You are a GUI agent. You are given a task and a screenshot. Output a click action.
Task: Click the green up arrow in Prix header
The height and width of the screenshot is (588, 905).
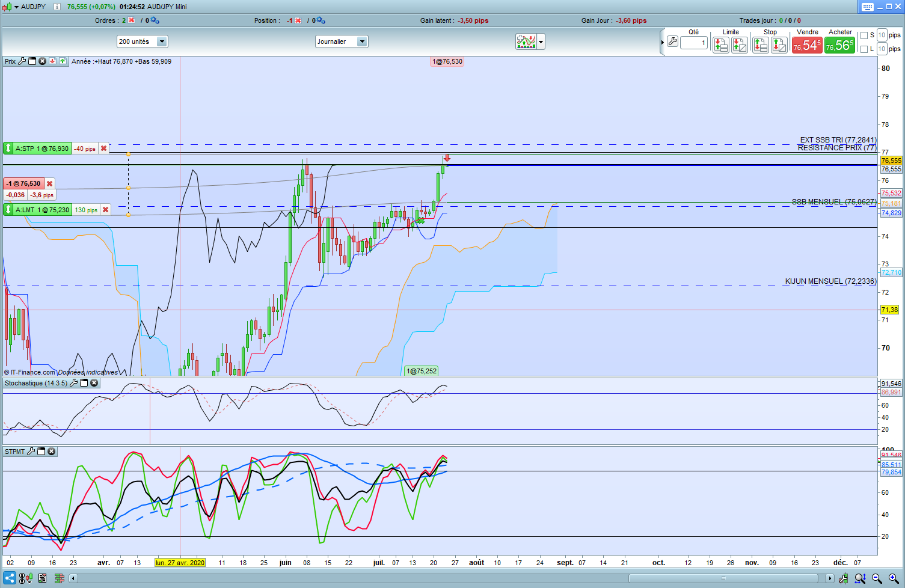point(63,61)
